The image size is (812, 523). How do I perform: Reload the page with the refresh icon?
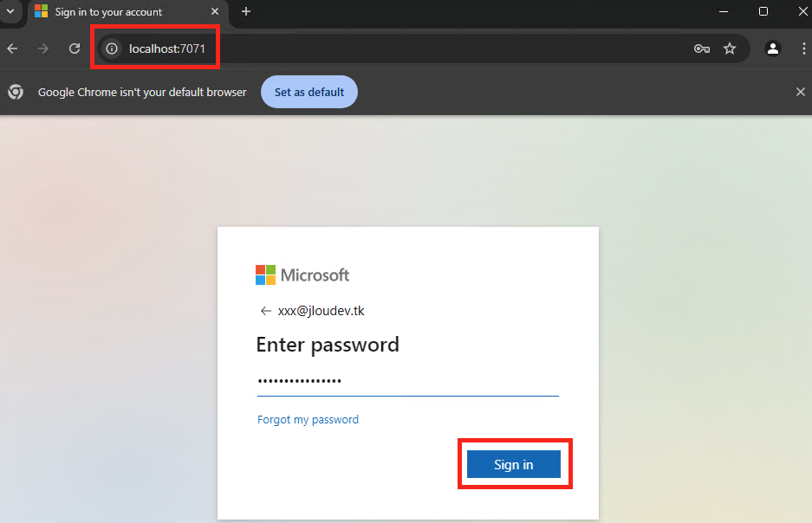[x=75, y=48]
